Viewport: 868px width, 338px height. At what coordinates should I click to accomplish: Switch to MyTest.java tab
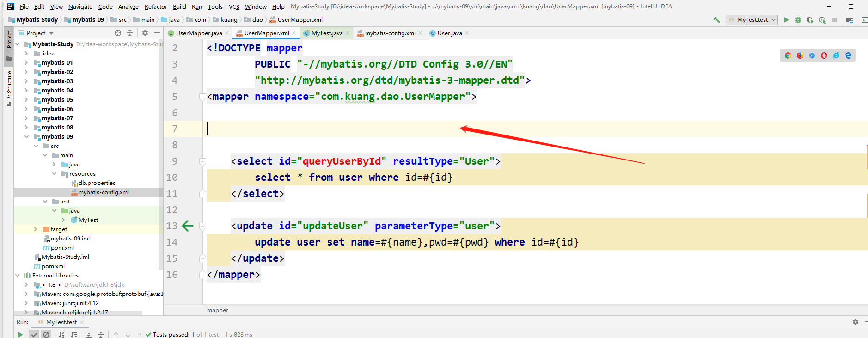[327, 33]
